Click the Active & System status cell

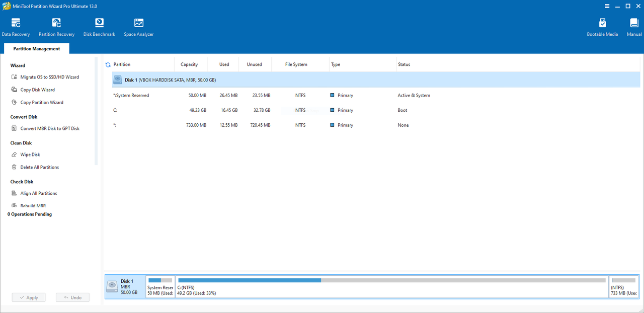414,95
